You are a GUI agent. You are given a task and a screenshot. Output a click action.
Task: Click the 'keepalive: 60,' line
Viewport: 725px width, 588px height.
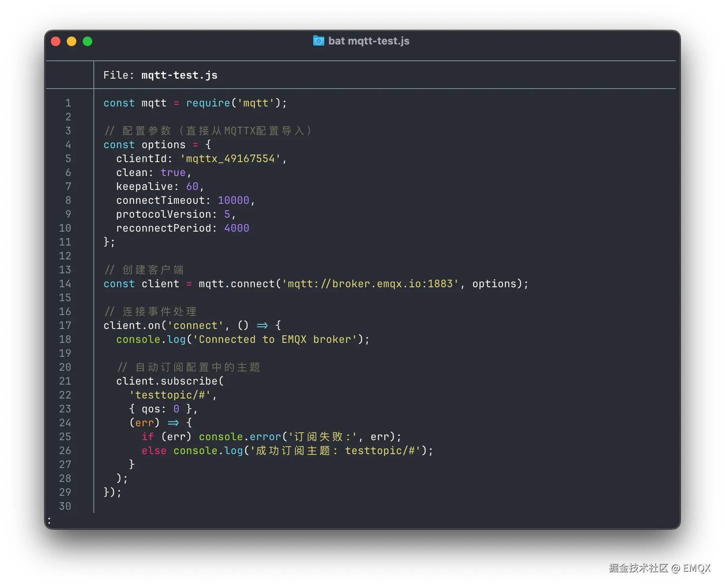pyautogui.click(x=160, y=186)
